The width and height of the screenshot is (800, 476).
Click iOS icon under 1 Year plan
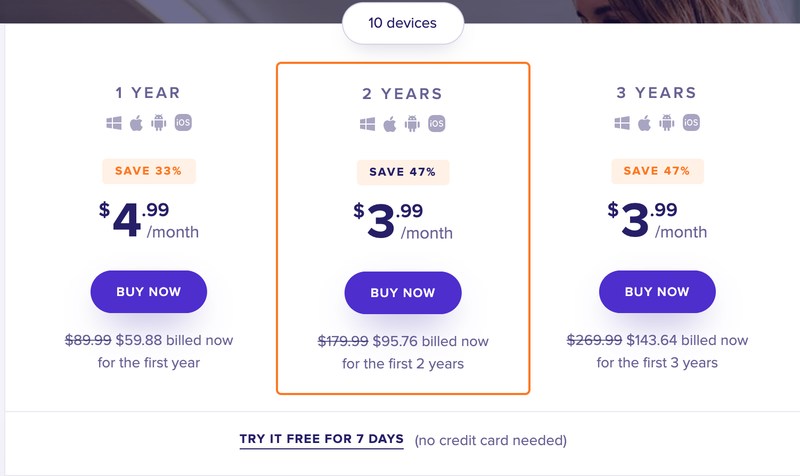tap(183, 122)
